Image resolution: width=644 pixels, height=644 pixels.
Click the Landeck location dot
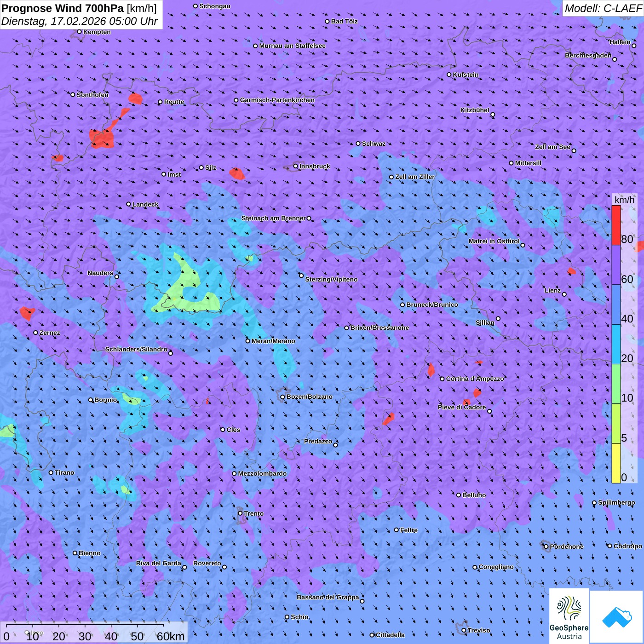click(129, 204)
